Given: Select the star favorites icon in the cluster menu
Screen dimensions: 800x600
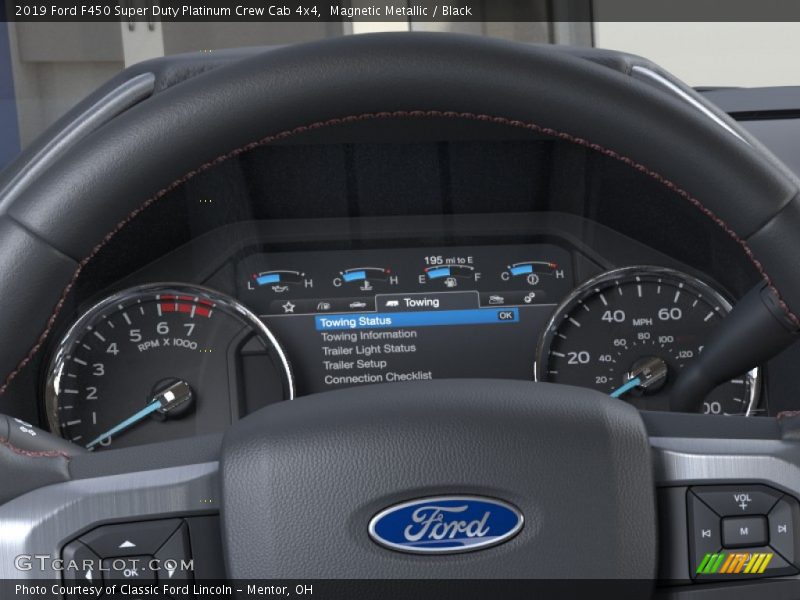Looking at the screenshot, I should (x=288, y=306).
